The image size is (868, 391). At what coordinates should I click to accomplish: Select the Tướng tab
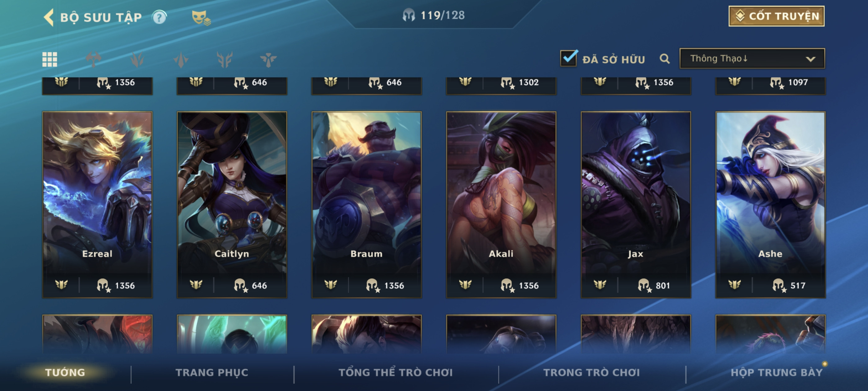coord(65,372)
